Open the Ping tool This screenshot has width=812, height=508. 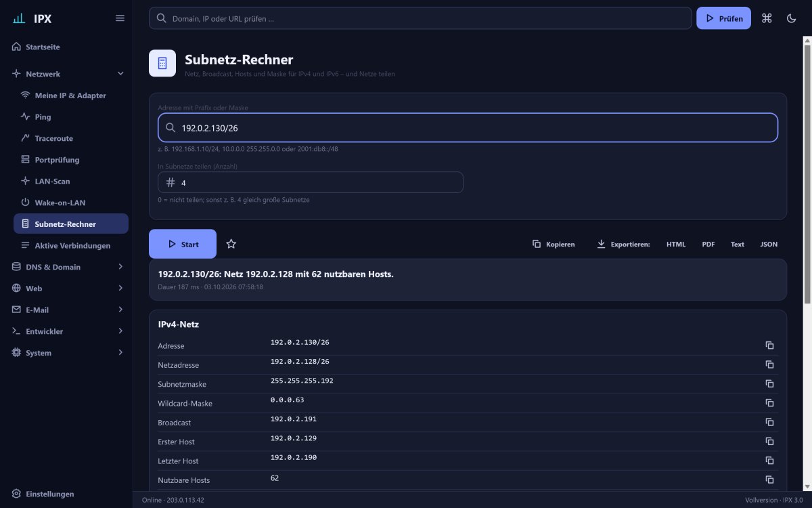pos(71,117)
